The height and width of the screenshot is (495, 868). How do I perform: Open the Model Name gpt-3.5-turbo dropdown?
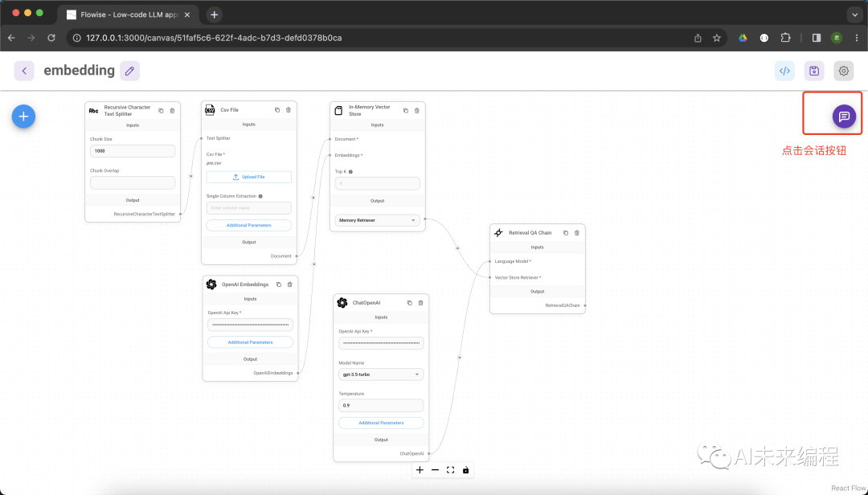tap(381, 374)
